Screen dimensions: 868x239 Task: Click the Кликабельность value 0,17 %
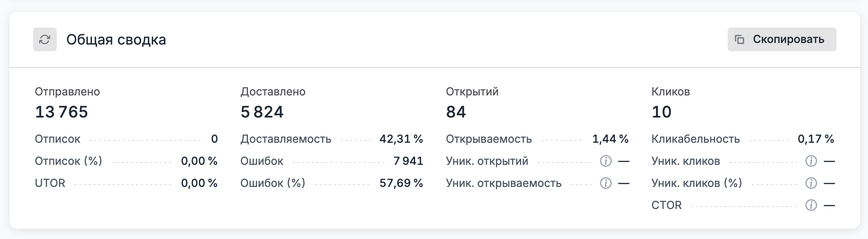[x=816, y=139]
